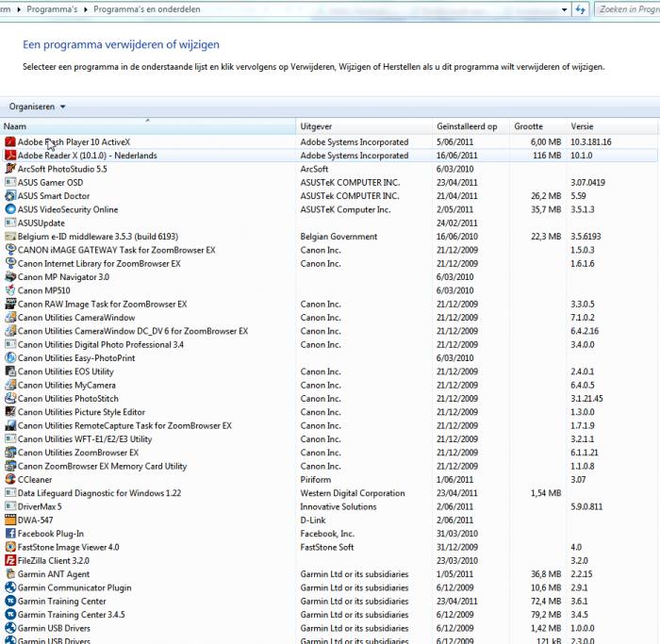Click the ASUS VideoSecurity Online icon
This screenshot has height=644, width=660.
click(10, 209)
